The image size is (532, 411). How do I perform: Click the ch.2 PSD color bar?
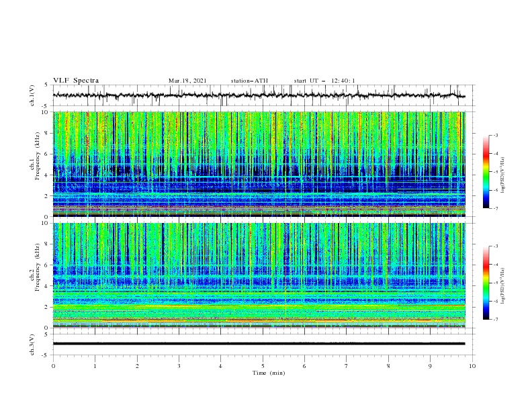click(x=486, y=283)
